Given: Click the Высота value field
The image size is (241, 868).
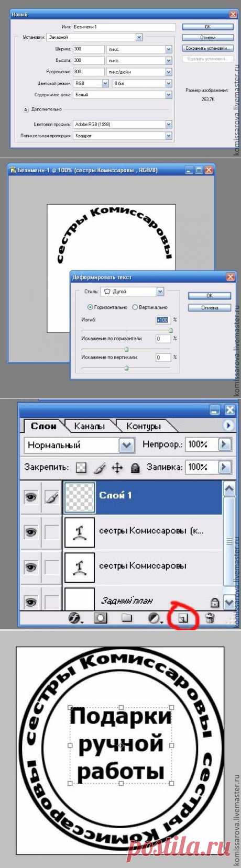Looking at the screenshot, I should coord(89,60).
